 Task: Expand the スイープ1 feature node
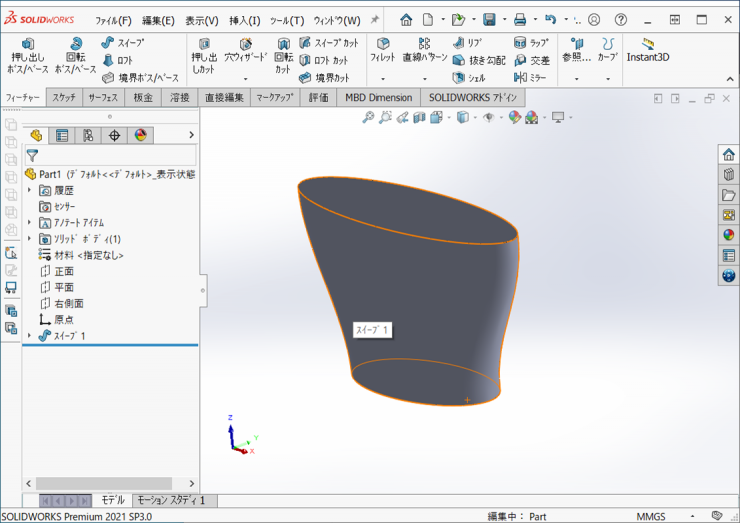[x=29, y=336]
